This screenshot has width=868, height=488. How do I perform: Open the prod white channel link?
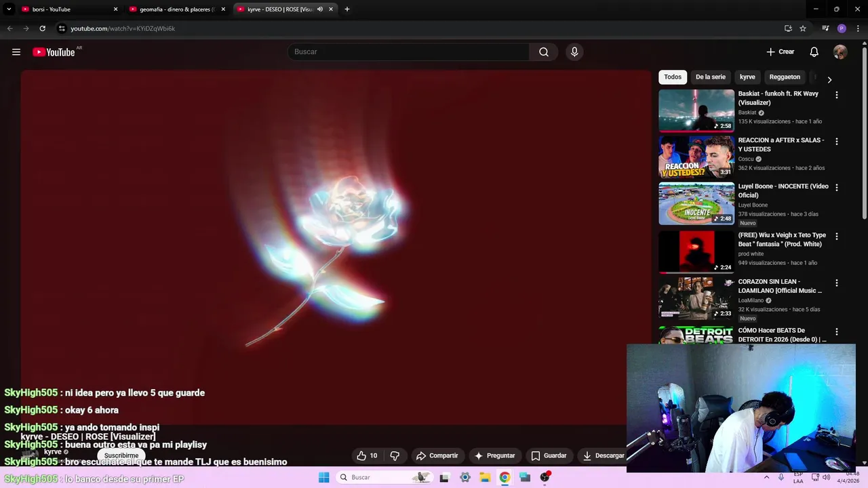(751, 254)
